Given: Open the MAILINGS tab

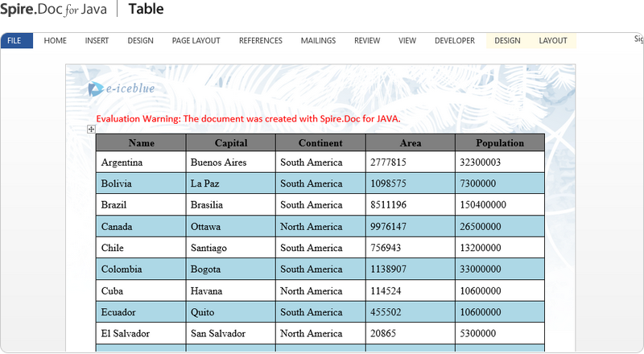Looking at the screenshot, I should [x=318, y=41].
